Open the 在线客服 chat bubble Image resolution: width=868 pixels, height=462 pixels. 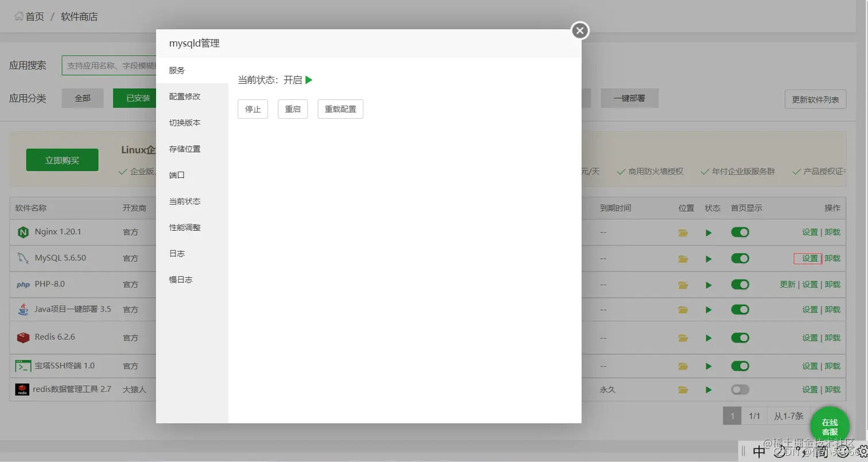pos(830,427)
